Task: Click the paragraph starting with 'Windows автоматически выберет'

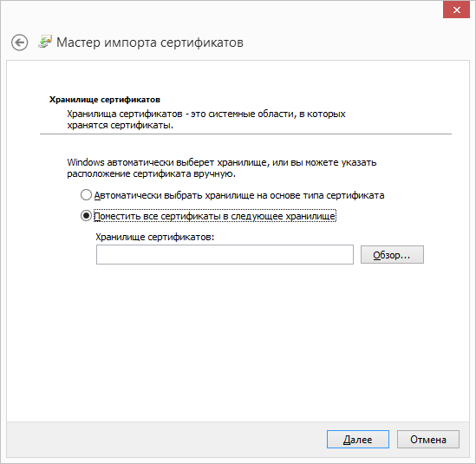Action: pyautogui.click(x=222, y=168)
